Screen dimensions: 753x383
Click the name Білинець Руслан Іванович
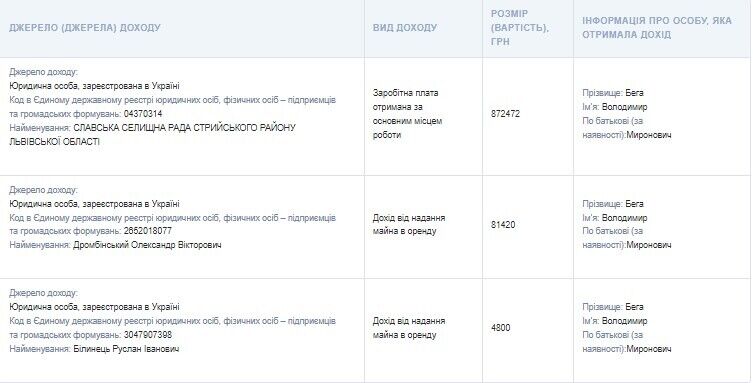126,349
